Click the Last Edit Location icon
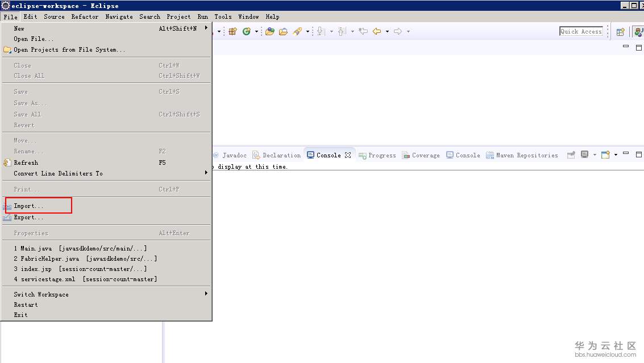 tap(363, 31)
